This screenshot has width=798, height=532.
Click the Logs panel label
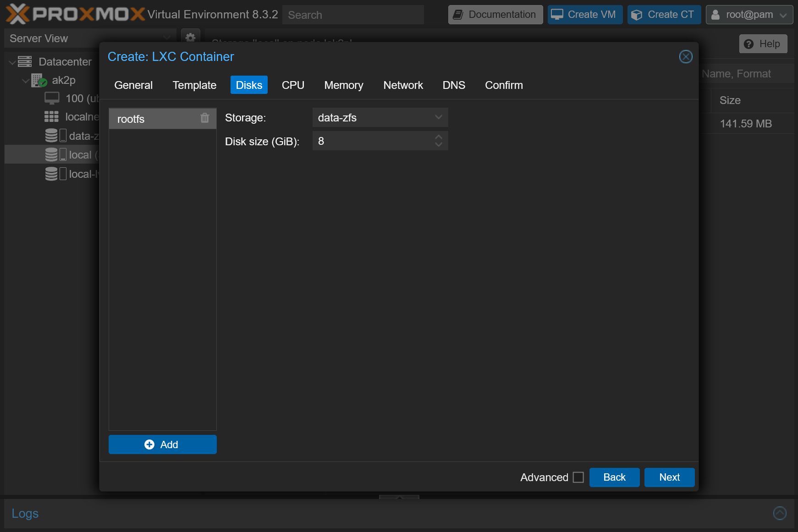pyautogui.click(x=25, y=513)
